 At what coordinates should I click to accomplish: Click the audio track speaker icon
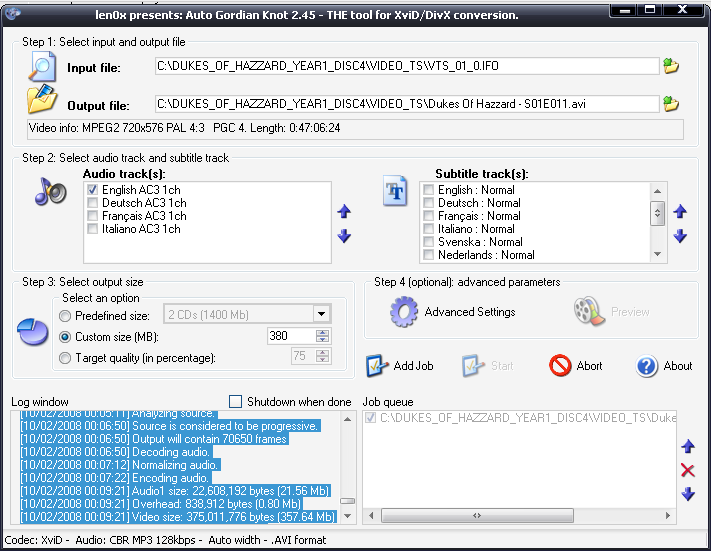click(x=50, y=191)
